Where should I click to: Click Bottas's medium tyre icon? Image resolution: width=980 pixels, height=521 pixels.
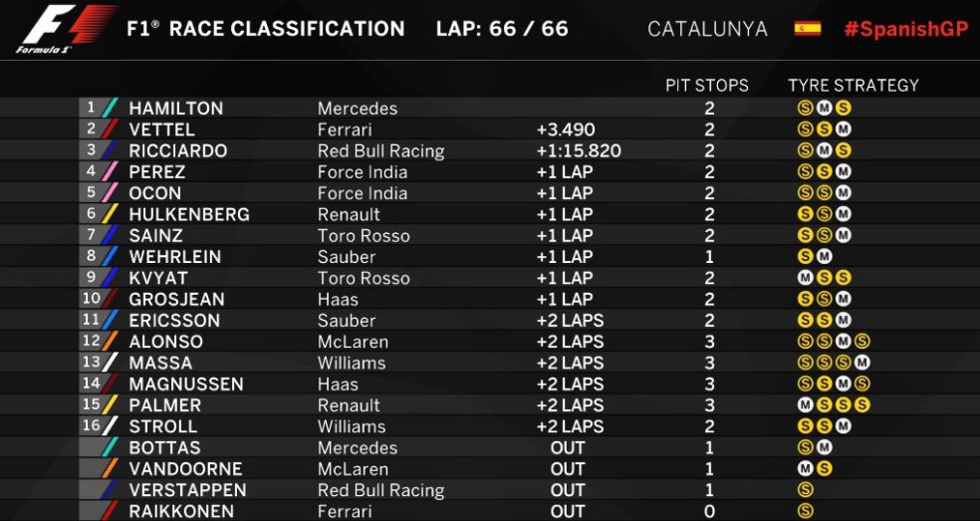[x=825, y=448]
